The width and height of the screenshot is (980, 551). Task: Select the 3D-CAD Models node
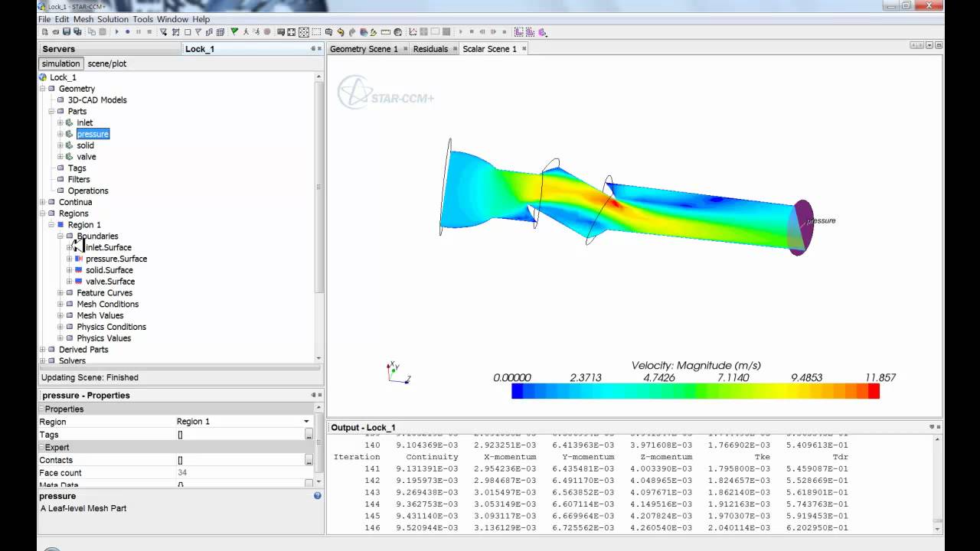point(97,100)
